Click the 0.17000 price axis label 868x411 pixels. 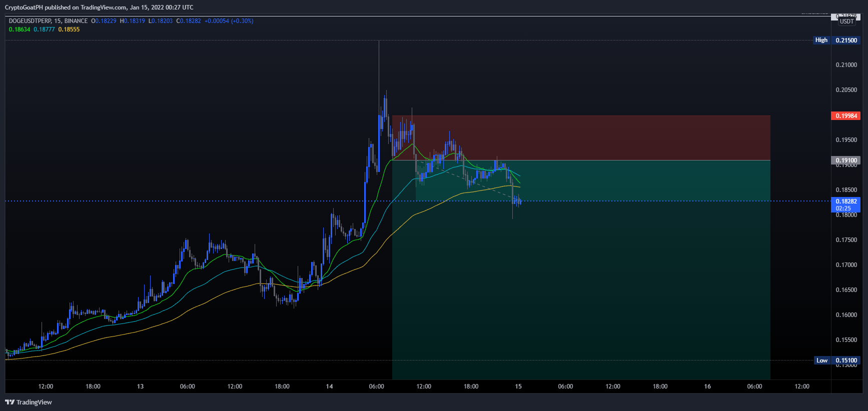pos(846,265)
